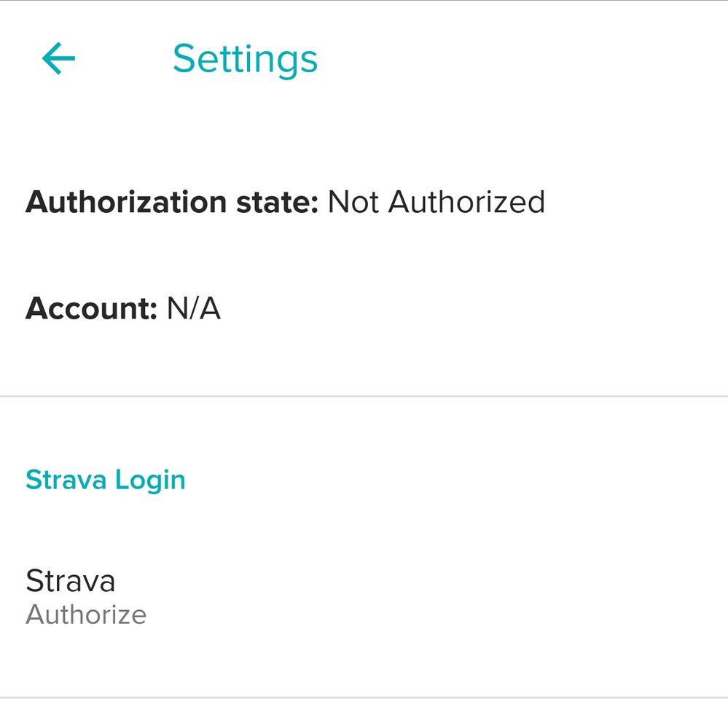Select the "N/A" account value

click(194, 309)
